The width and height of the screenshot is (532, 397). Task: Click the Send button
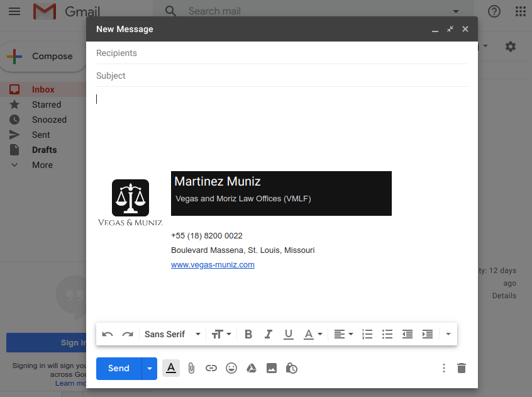click(x=119, y=369)
